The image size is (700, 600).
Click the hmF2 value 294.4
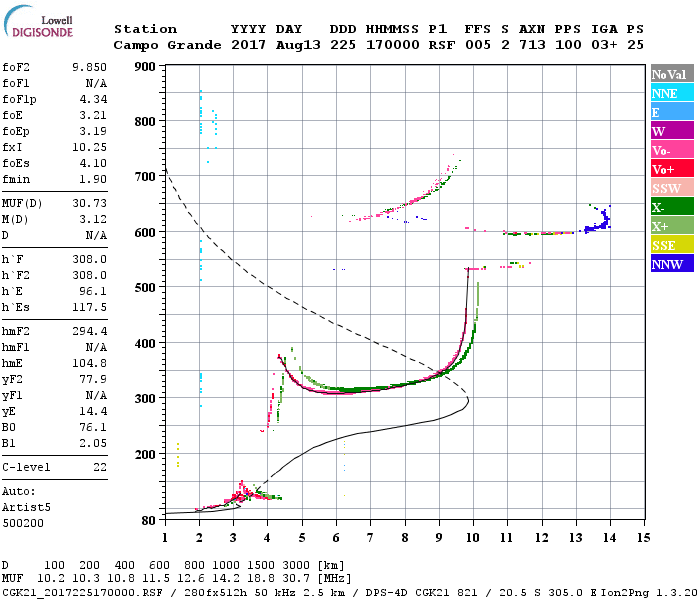(x=89, y=330)
